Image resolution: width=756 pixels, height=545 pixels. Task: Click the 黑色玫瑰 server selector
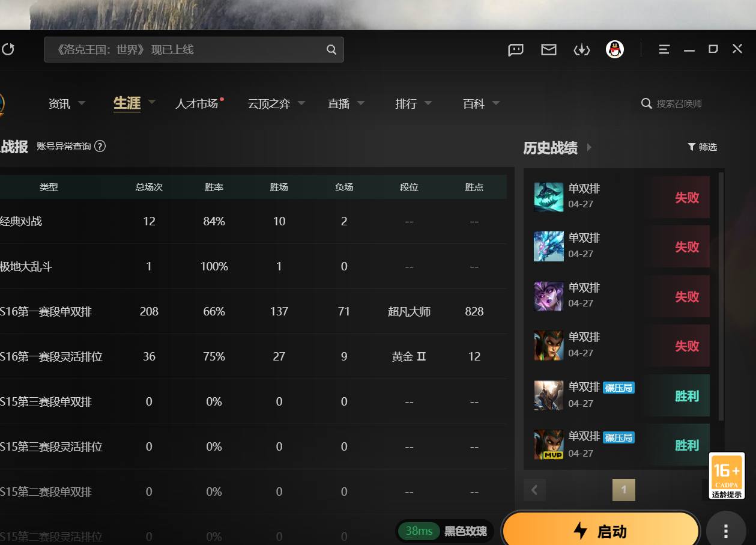tap(465, 531)
